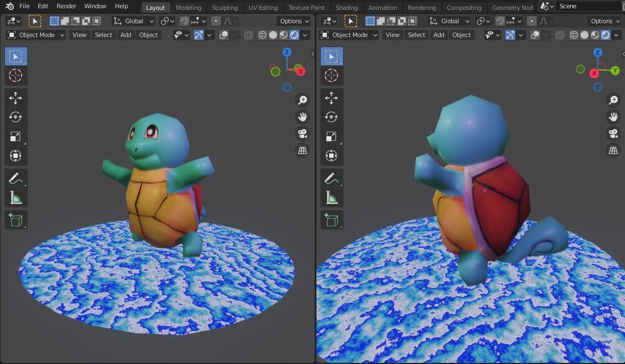Viewport: 625px width, 364px height.
Task: Open the View menu in right viewport
Action: [x=392, y=35]
